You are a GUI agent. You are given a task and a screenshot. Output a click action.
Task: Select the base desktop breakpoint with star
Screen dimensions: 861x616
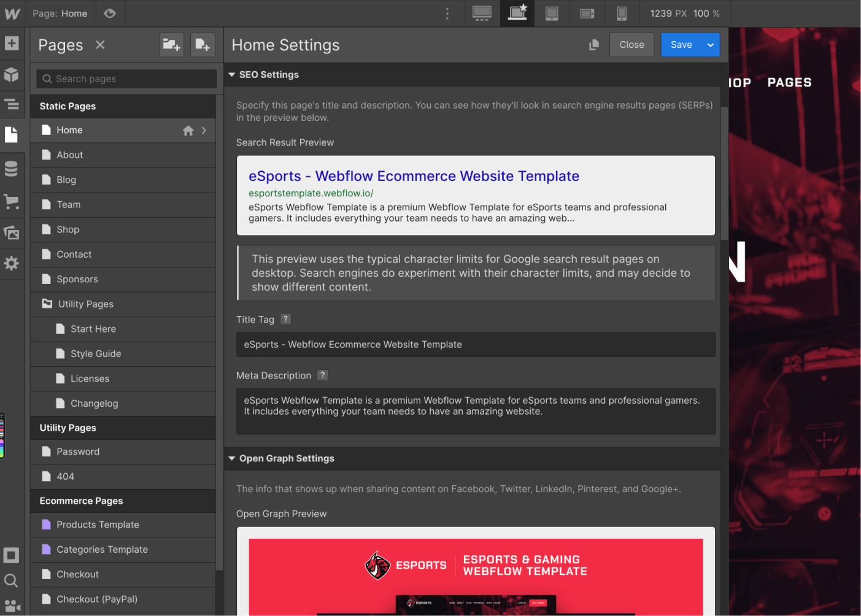[x=517, y=13]
